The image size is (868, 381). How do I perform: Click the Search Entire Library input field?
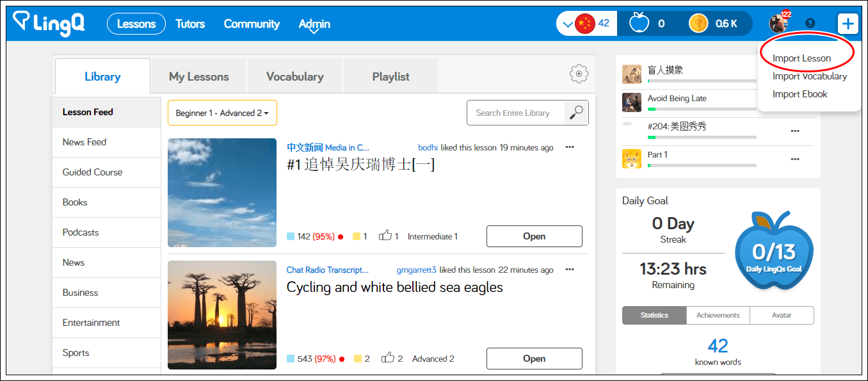[516, 113]
